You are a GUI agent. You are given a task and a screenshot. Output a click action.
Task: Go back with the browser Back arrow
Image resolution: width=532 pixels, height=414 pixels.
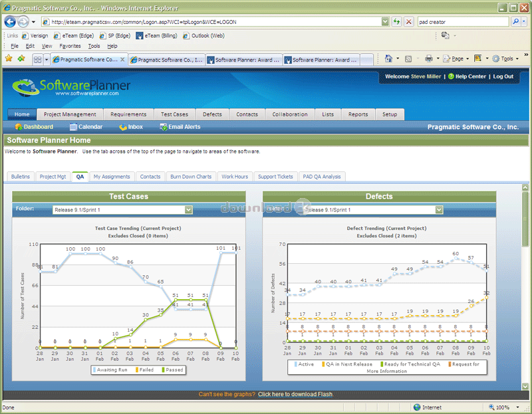(10, 22)
